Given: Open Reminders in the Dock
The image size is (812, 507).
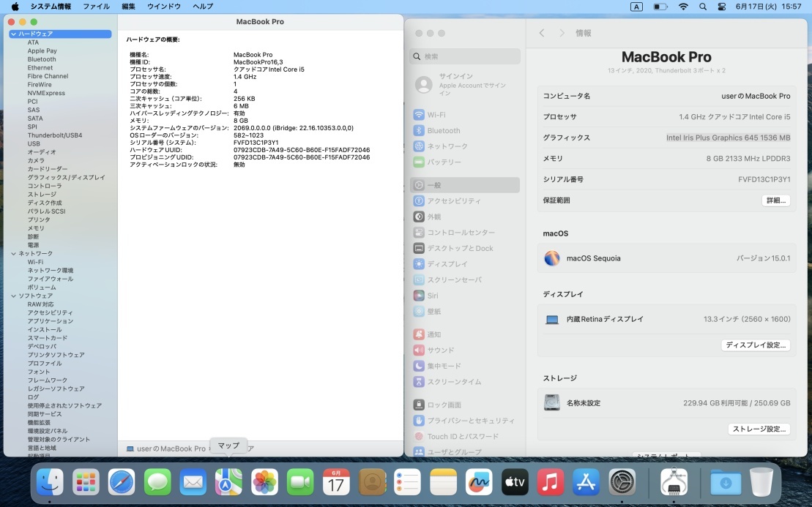Looking at the screenshot, I should [408, 482].
